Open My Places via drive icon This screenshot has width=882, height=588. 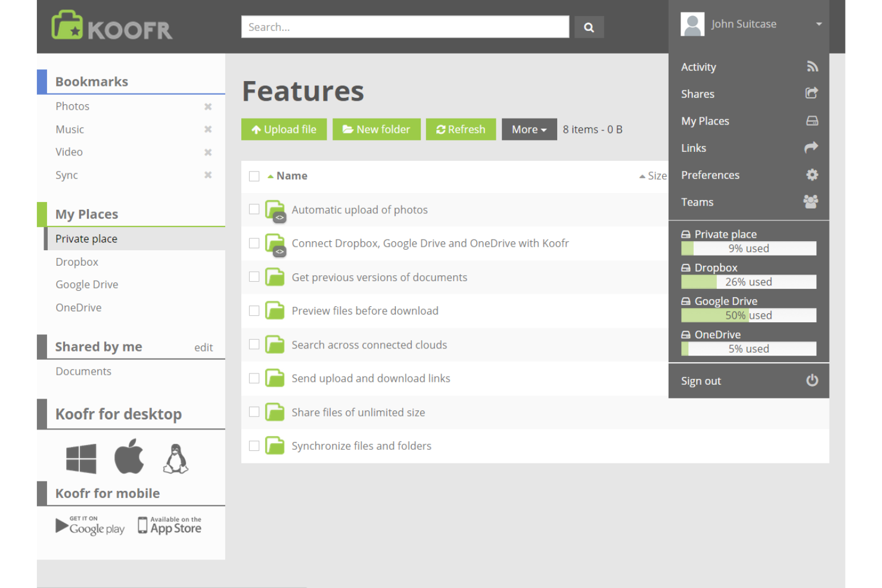812,120
